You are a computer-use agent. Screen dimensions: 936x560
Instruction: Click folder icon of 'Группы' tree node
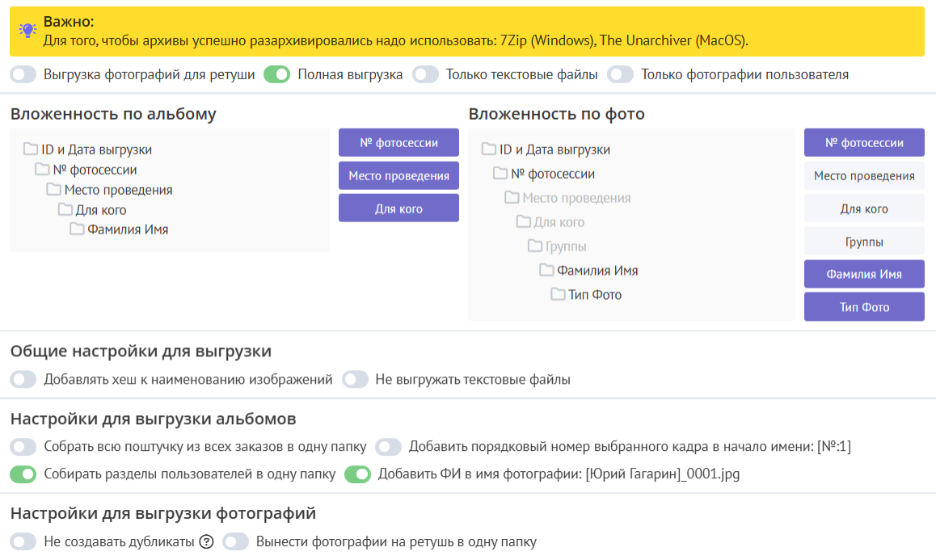[535, 246]
